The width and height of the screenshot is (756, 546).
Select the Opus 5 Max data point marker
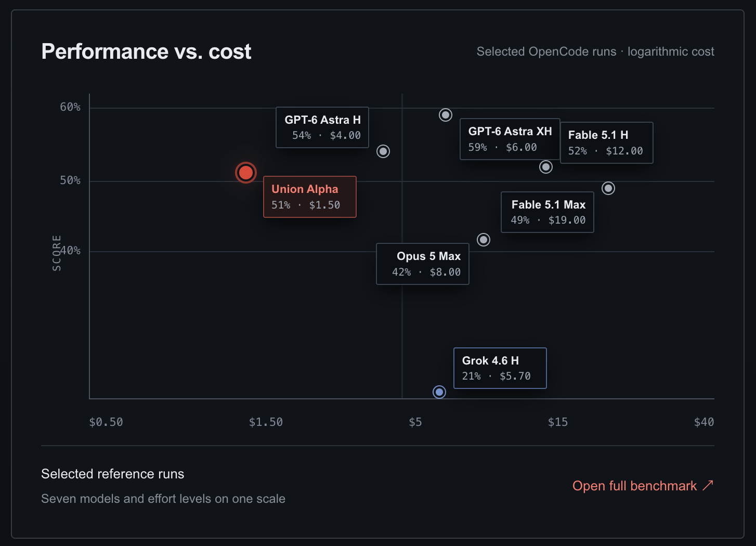click(484, 240)
